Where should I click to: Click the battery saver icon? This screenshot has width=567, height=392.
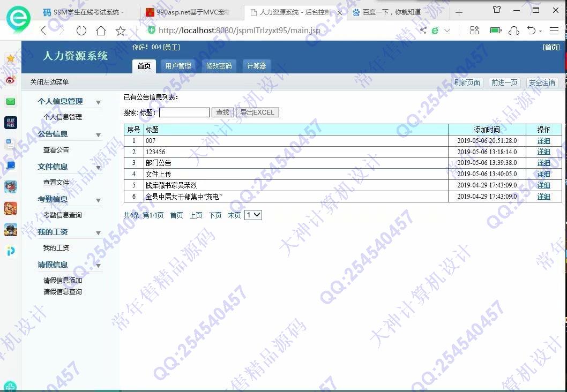pos(495,31)
